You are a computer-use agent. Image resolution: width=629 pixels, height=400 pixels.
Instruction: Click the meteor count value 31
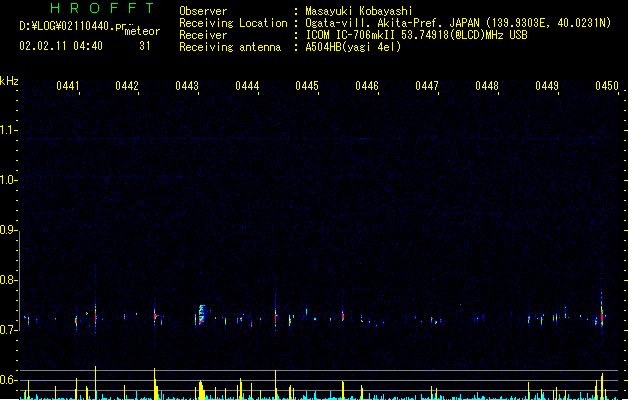click(145, 46)
